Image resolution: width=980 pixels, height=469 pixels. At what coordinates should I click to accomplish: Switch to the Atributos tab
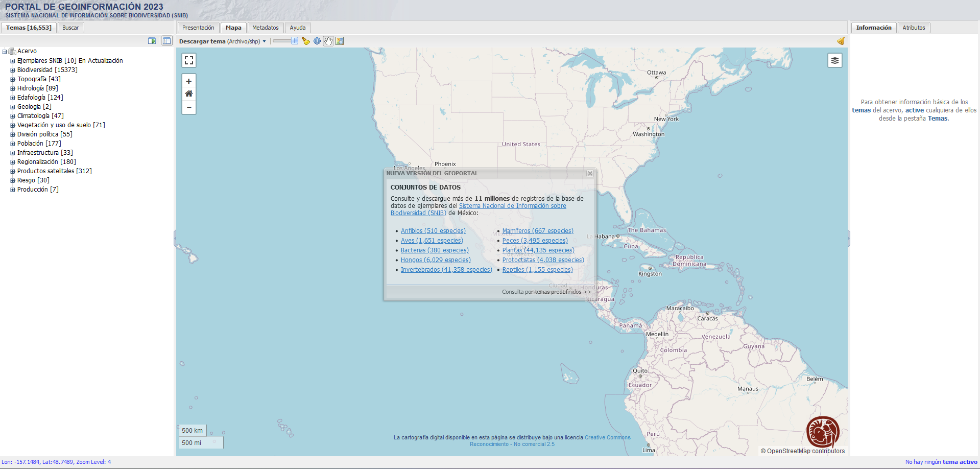coord(914,28)
